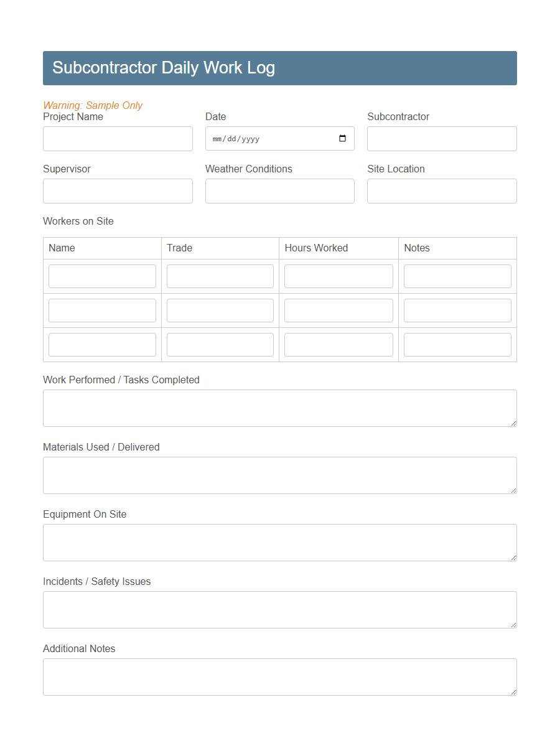The image size is (560, 738).
Task: Click the third row Hours Worked field
Action: pos(338,344)
